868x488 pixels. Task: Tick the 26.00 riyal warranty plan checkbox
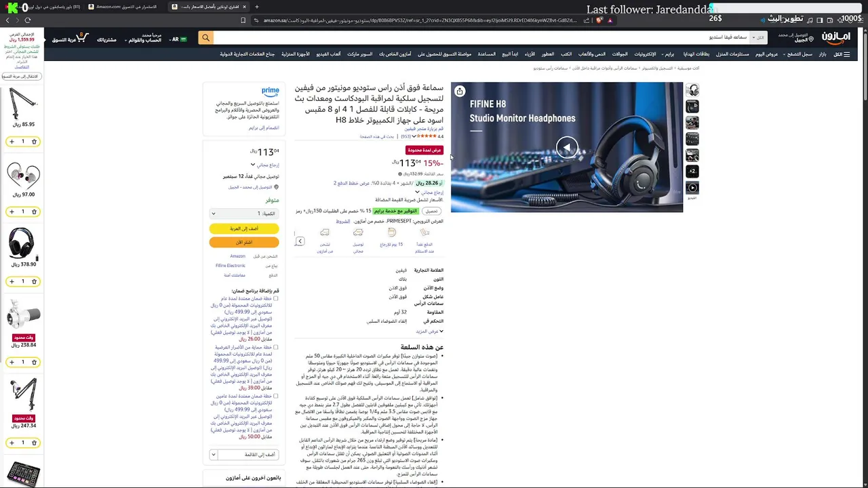275,298
